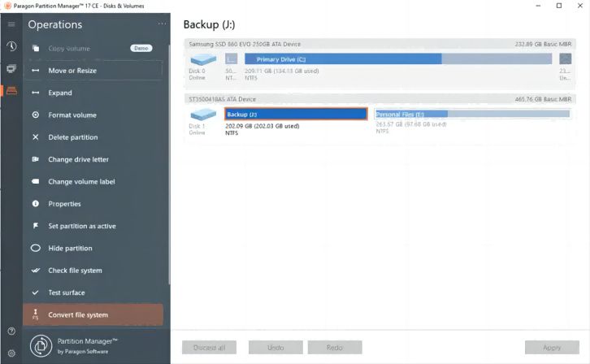
Task: Choose Copy volume operation
Action: (x=94, y=48)
